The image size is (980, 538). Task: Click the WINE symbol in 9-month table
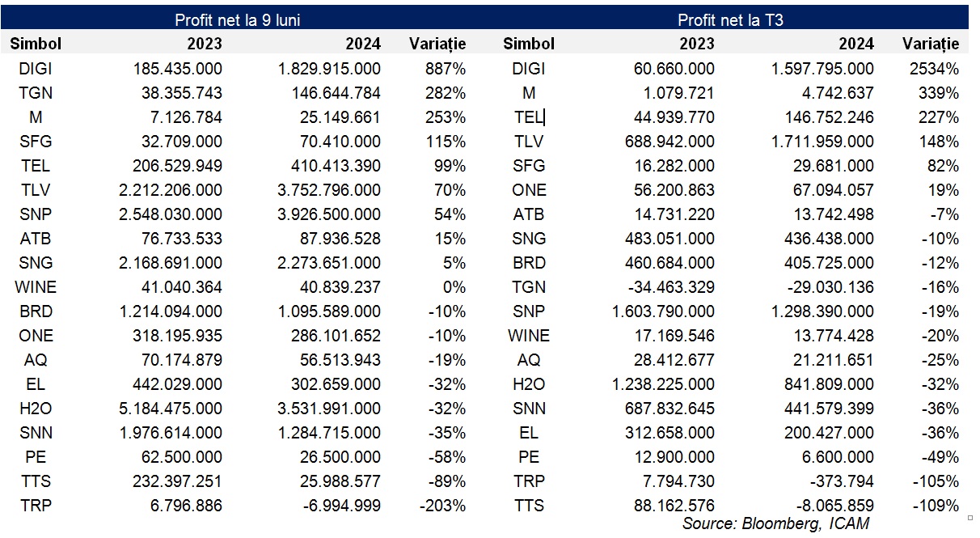36,287
